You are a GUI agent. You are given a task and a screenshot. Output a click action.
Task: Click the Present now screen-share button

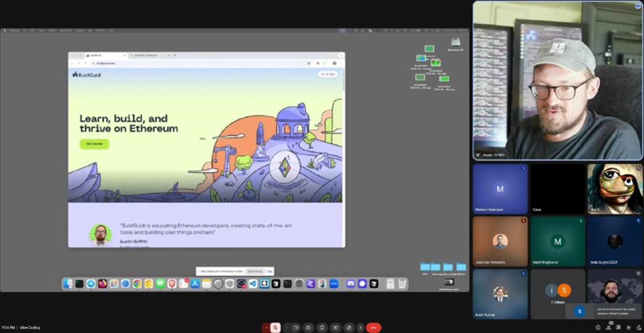(x=336, y=328)
